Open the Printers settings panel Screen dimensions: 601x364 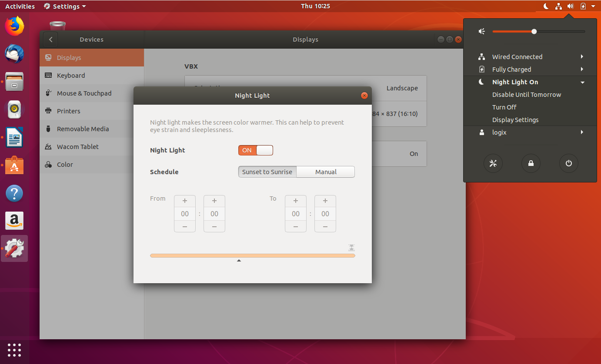coord(69,111)
